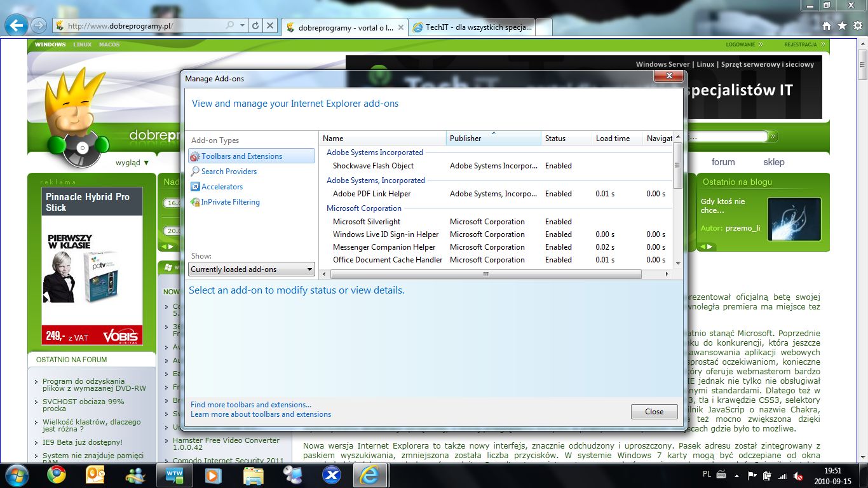Click the add-on list vertical scrollbar thumb
Image resolution: width=868 pixels, height=488 pixels.
tap(678, 165)
